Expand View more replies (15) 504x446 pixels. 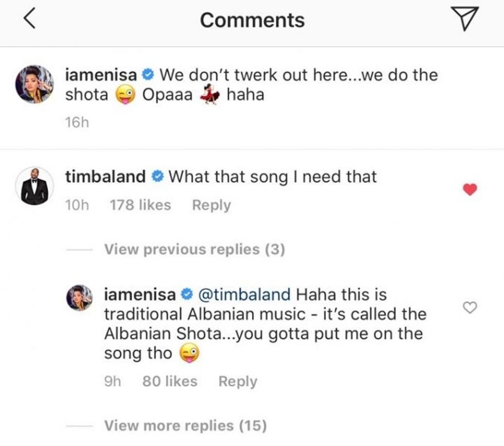point(186,425)
